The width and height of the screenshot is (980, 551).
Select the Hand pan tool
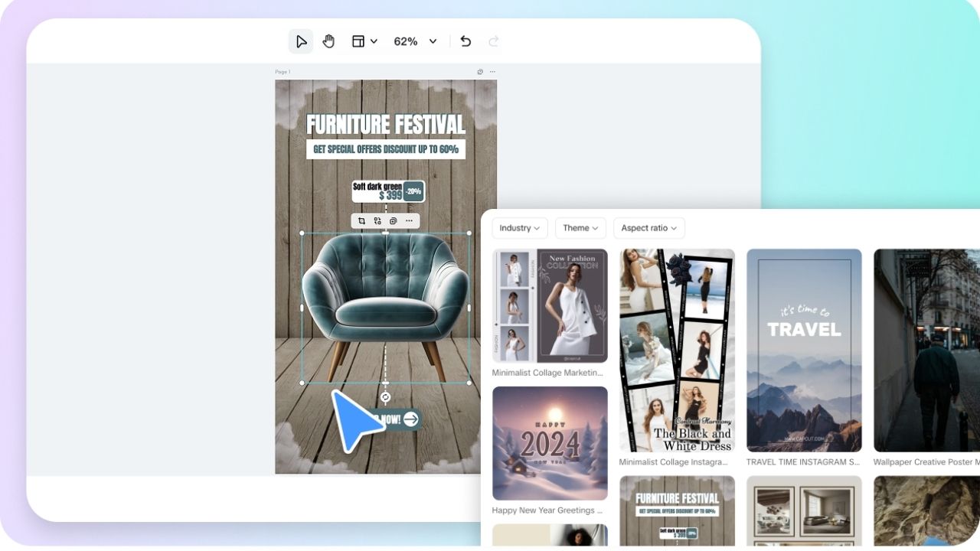(328, 41)
